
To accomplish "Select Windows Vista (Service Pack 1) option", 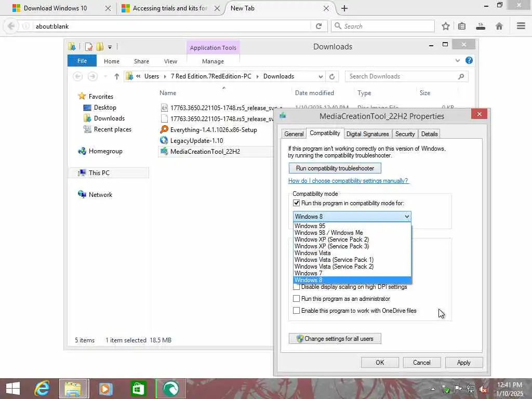I will click(x=352, y=260).
